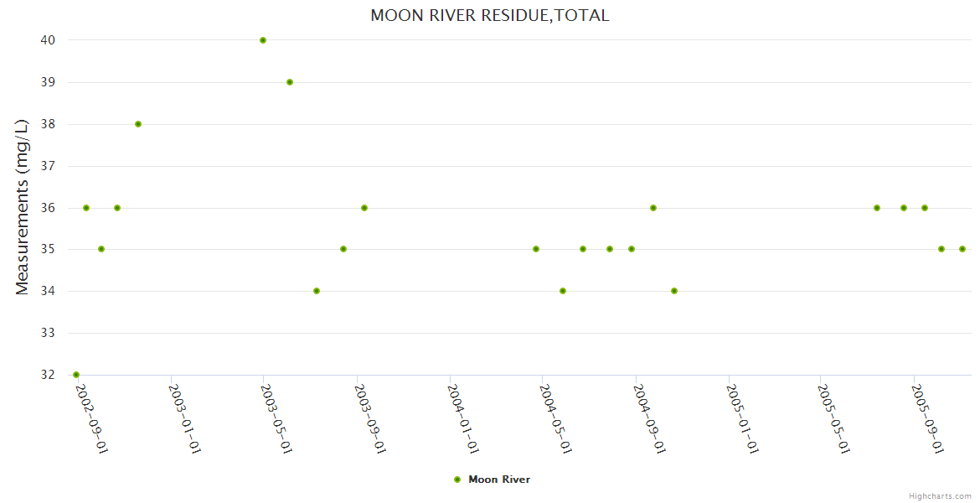Image resolution: width=980 pixels, height=503 pixels.
Task: Select the data point at 38 mg/L
Action: pos(138,124)
